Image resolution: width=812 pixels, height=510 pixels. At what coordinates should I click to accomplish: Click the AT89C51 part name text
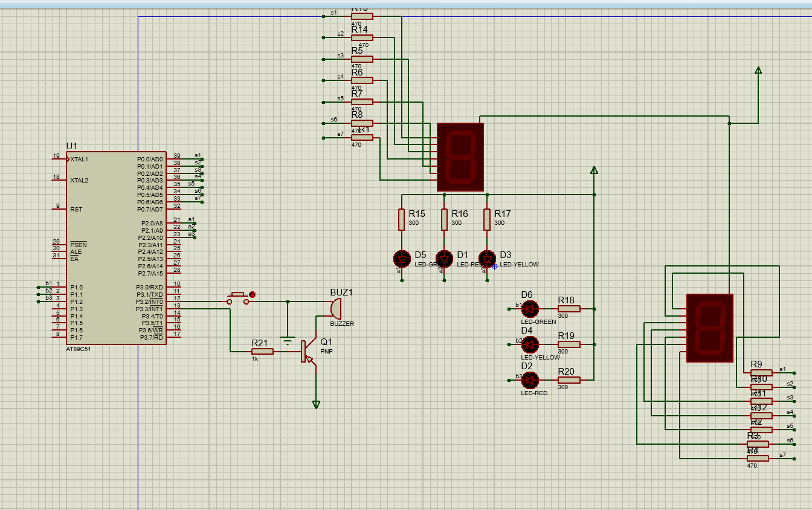click(x=80, y=349)
